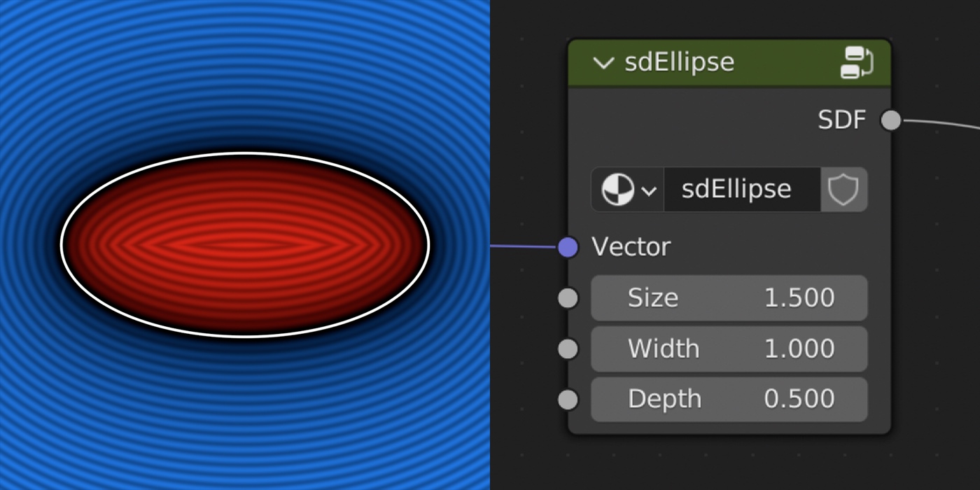Click the Vector input socket

(568, 246)
